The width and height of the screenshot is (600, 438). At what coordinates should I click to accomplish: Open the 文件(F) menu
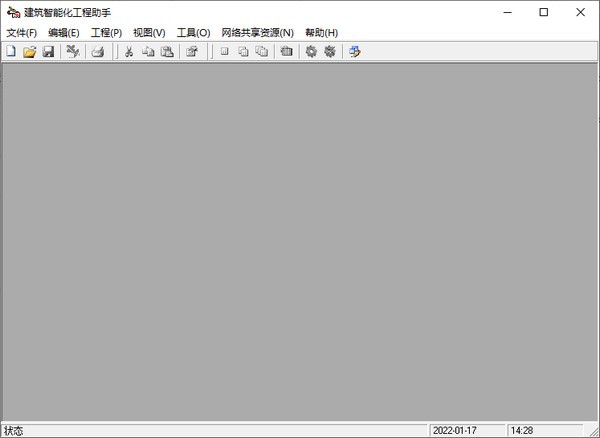(21, 32)
